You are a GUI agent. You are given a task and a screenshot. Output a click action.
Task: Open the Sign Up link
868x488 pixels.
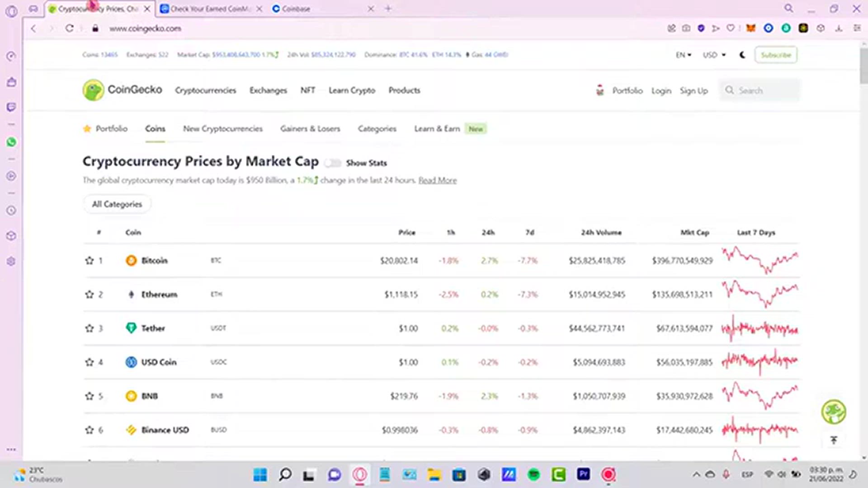pos(694,91)
